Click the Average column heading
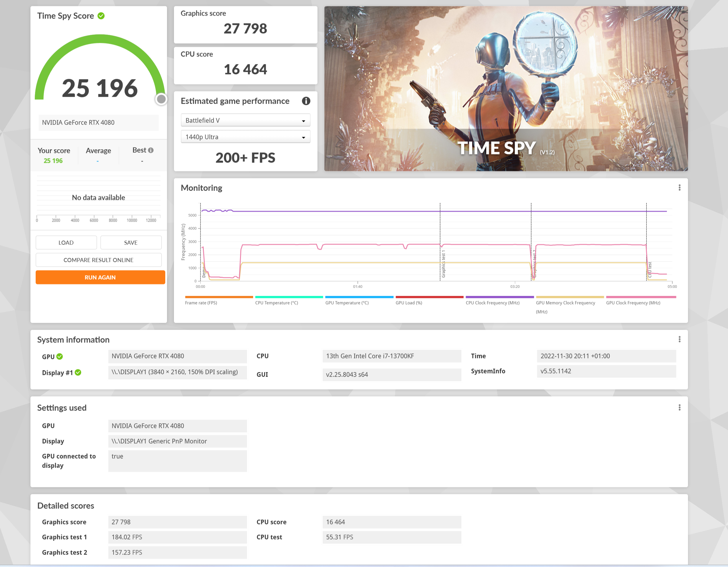The width and height of the screenshot is (728, 567). 98,151
